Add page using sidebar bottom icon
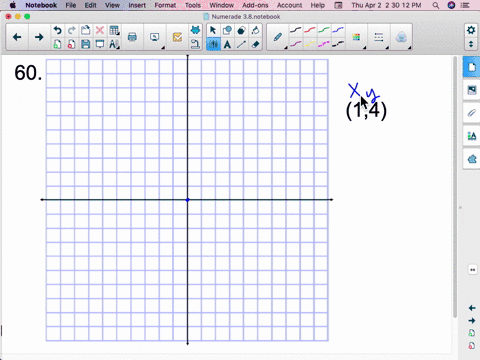 pyautogui.click(x=472, y=333)
